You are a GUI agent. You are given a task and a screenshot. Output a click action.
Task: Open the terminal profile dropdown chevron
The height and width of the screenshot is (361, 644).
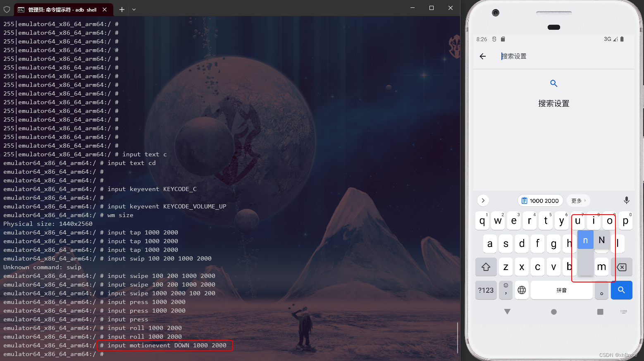[134, 10]
